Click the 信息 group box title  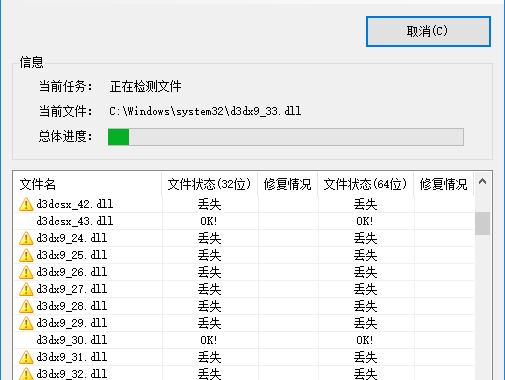tap(31, 62)
